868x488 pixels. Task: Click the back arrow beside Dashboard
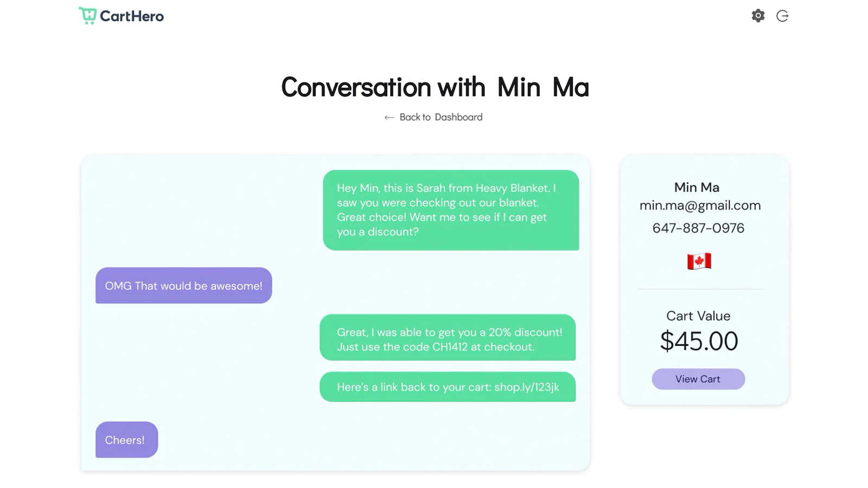click(389, 118)
